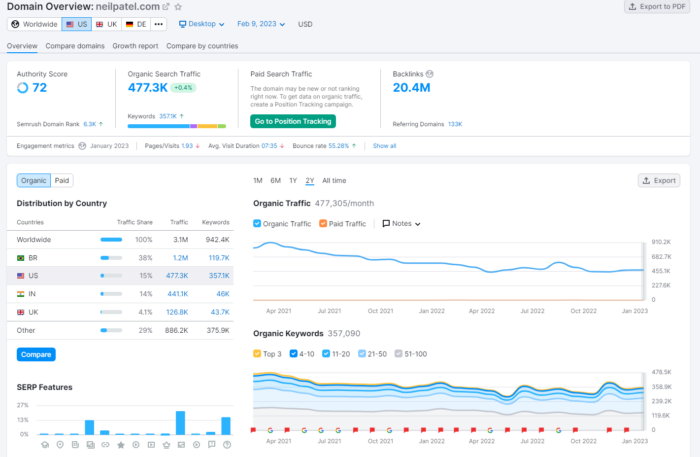
Task: Select the star SERP feature icon
Action: [x=121, y=445]
